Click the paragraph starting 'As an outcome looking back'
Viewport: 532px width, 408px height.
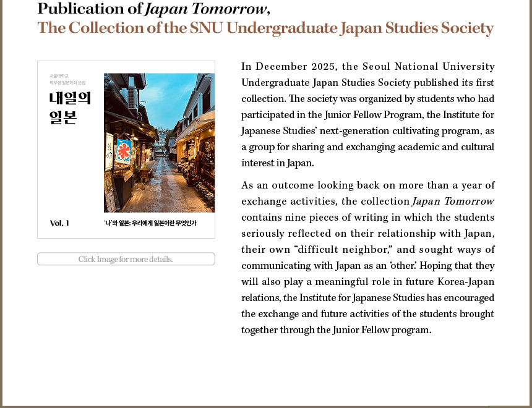(x=368, y=257)
